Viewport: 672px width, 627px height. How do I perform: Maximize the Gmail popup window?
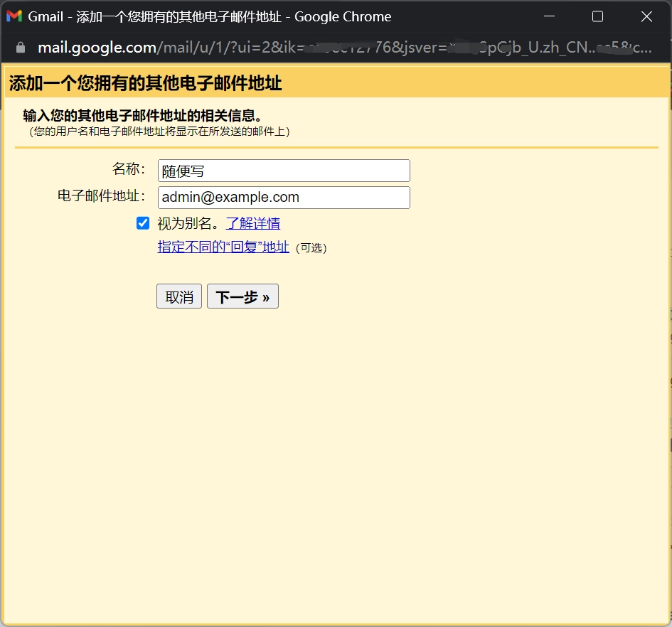[x=597, y=16]
